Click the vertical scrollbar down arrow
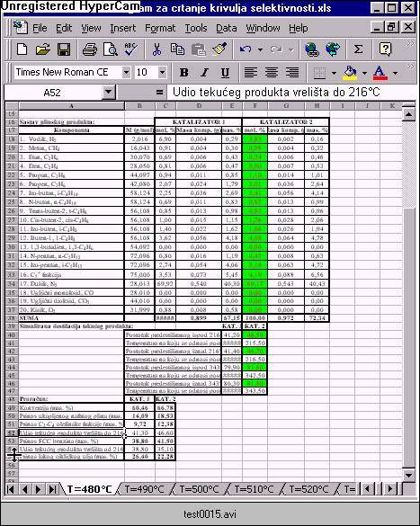Image resolution: width=420 pixels, height=526 pixels. 408,475
